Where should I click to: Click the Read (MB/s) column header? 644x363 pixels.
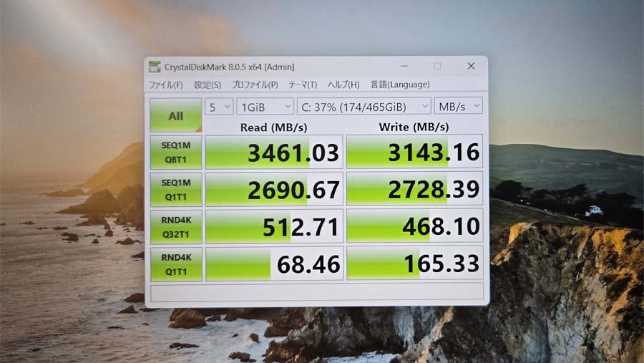(x=273, y=127)
